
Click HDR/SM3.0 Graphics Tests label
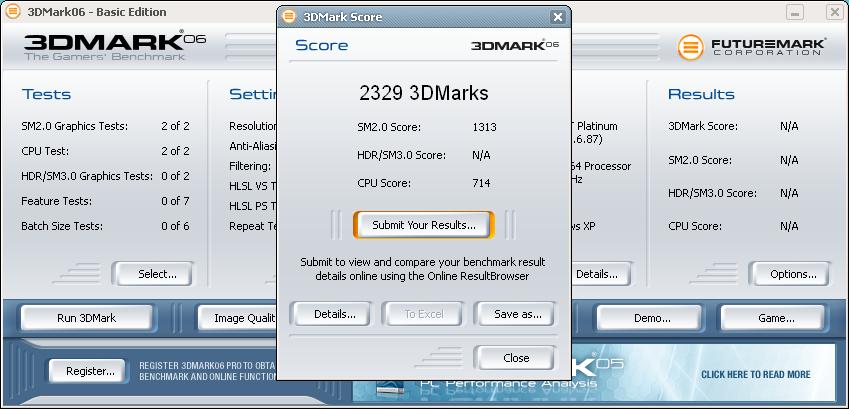[x=87, y=176]
